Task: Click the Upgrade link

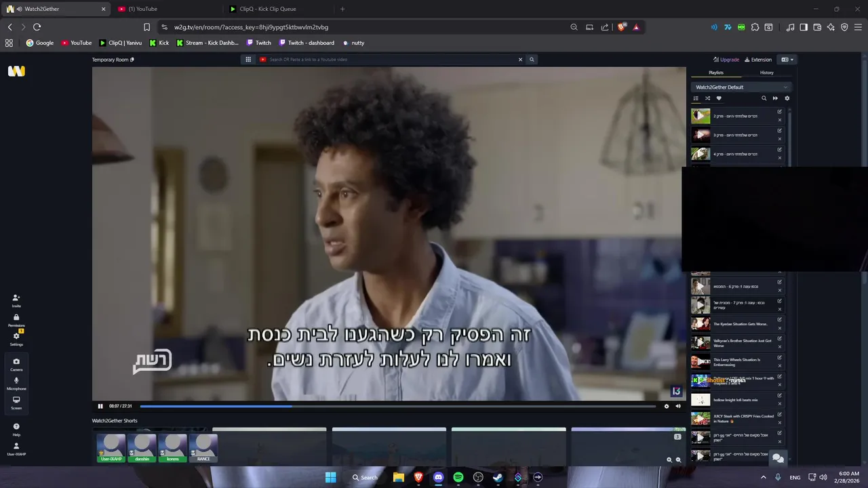Action: 726,60
